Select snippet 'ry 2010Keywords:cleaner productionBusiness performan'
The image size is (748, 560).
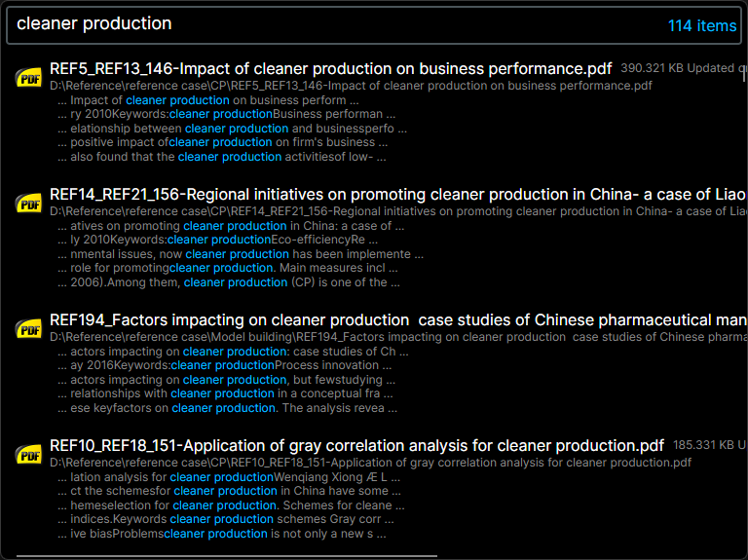226,115
